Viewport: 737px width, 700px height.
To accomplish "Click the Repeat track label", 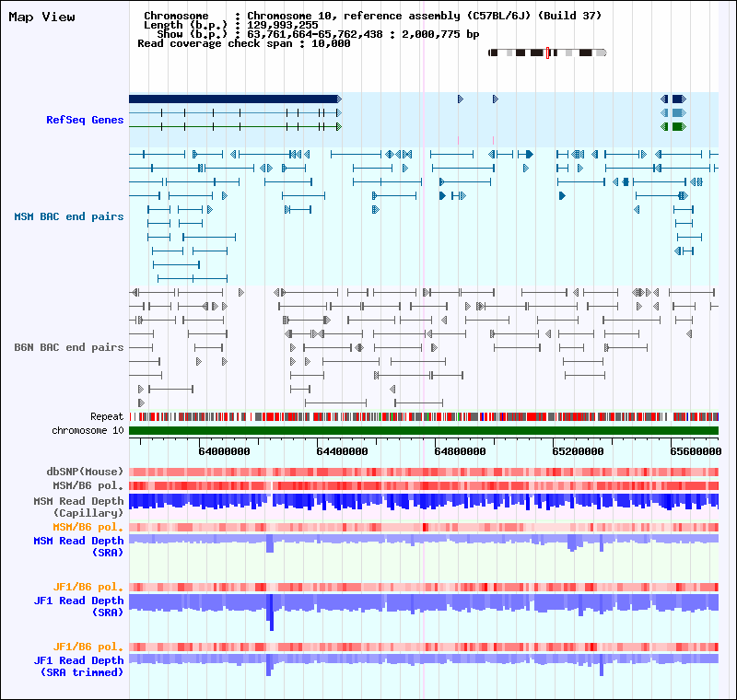I will pyautogui.click(x=107, y=416).
